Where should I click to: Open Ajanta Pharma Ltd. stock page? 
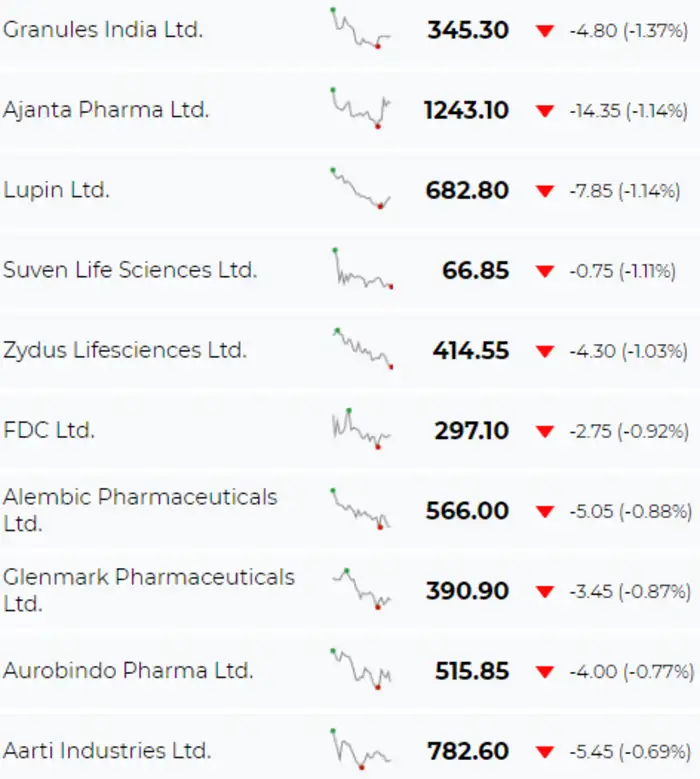(106, 110)
